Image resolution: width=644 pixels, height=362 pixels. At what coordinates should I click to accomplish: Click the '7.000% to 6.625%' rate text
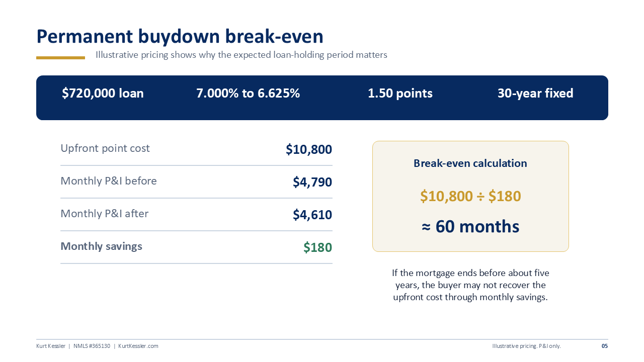(x=248, y=94)
